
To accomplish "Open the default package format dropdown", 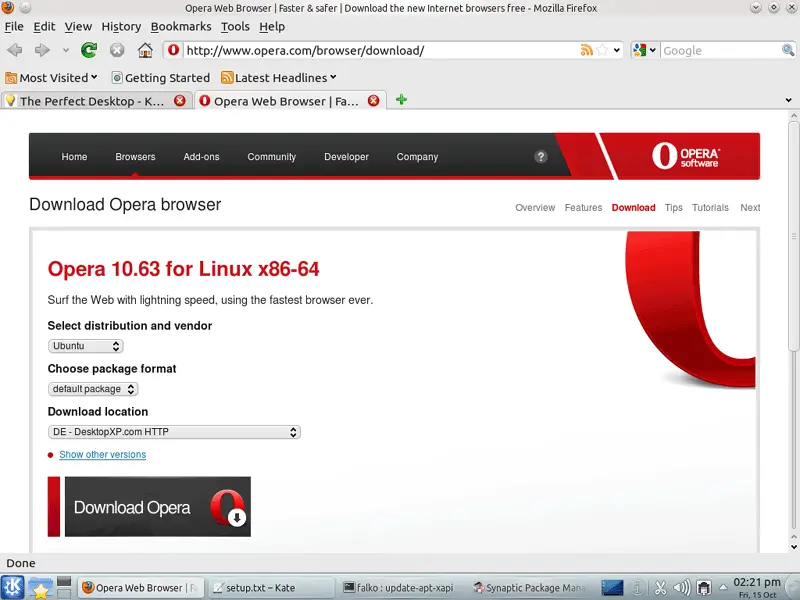I will [93, 389].
